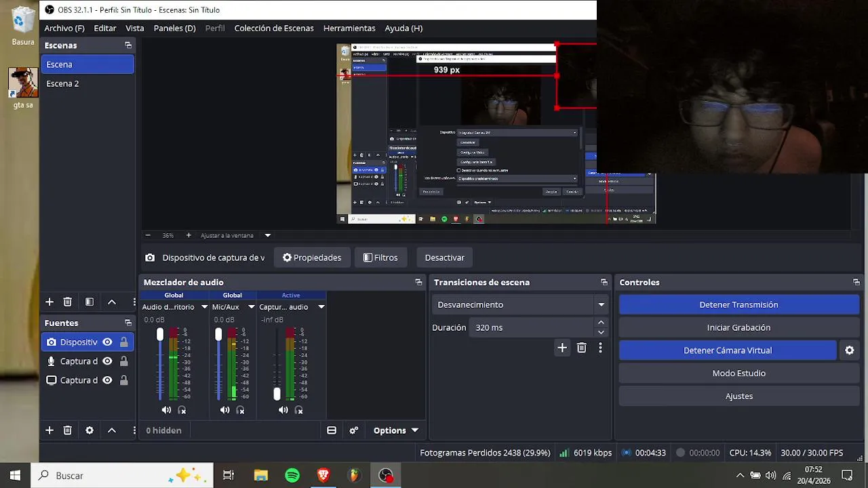Move scene up with the Escenas arrow

[x=112, y=302]
